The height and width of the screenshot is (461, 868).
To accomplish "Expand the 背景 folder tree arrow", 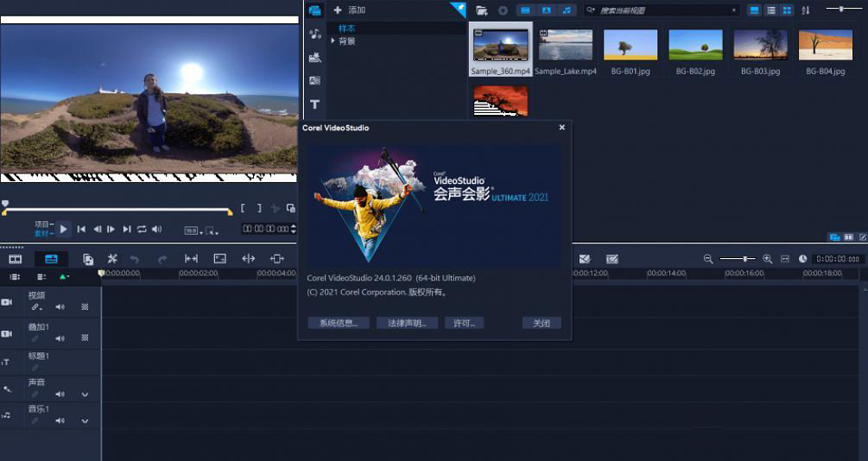I will (x=333, y=41).
